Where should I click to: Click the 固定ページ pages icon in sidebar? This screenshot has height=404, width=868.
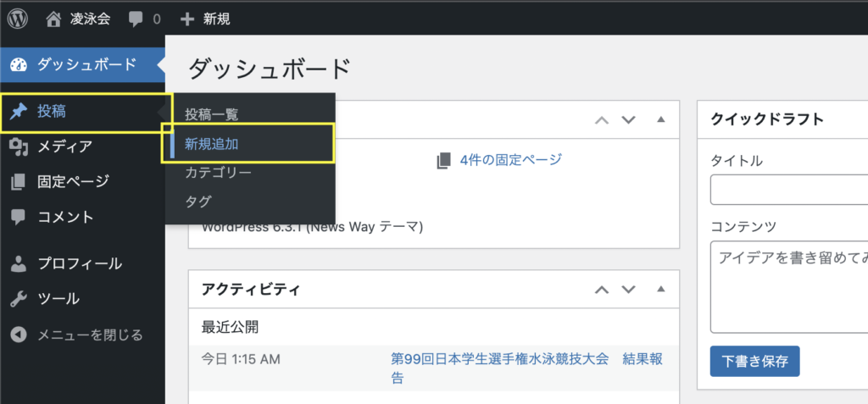tap(18, 181)
